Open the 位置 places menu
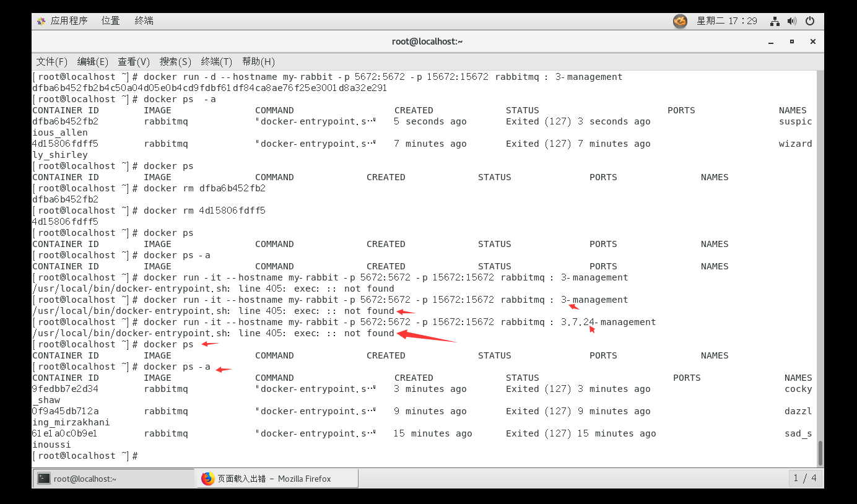Viewport: 857px width, 504px height. click(111, 20)
